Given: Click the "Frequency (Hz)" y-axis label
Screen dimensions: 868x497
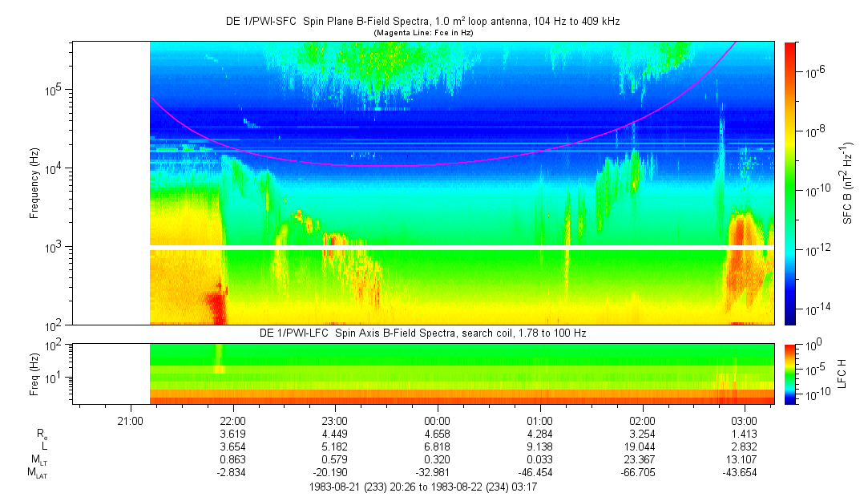Looking at the screenshot, I should tap(34, 183).
